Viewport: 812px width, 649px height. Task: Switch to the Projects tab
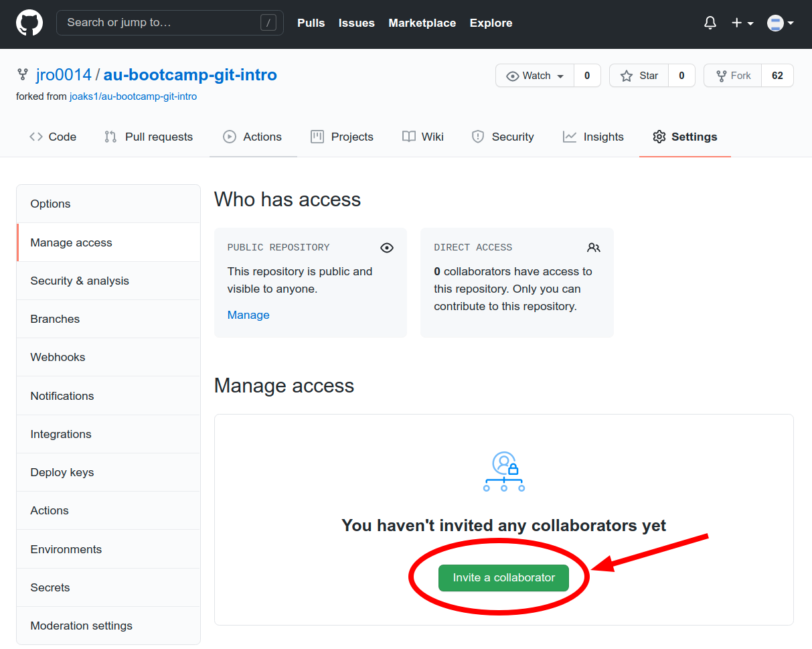click(x=342, y=137)
